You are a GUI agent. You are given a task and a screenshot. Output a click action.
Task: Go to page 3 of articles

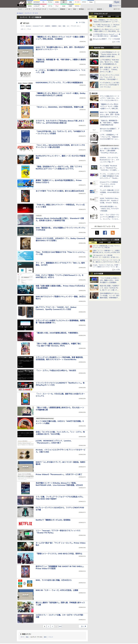[52, 626]
